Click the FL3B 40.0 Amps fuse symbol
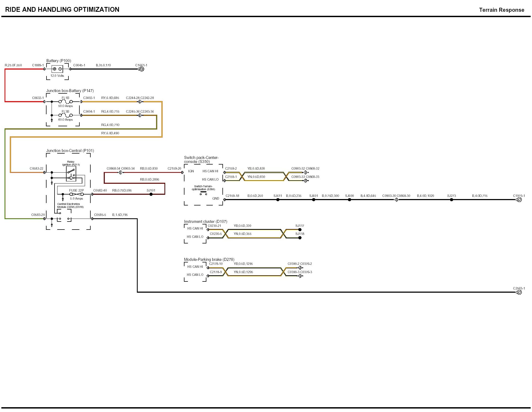This screenshot has height=412, width=532. coord(65,115)
